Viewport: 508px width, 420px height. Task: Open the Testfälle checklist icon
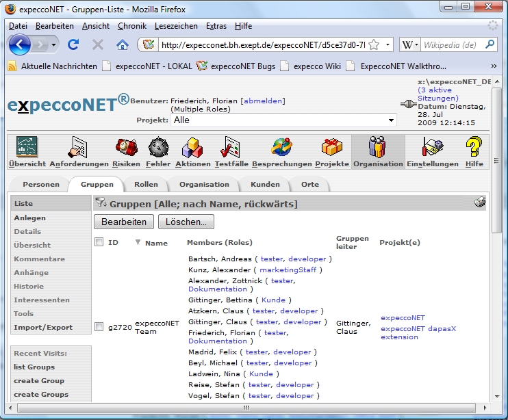pos(230,147)
